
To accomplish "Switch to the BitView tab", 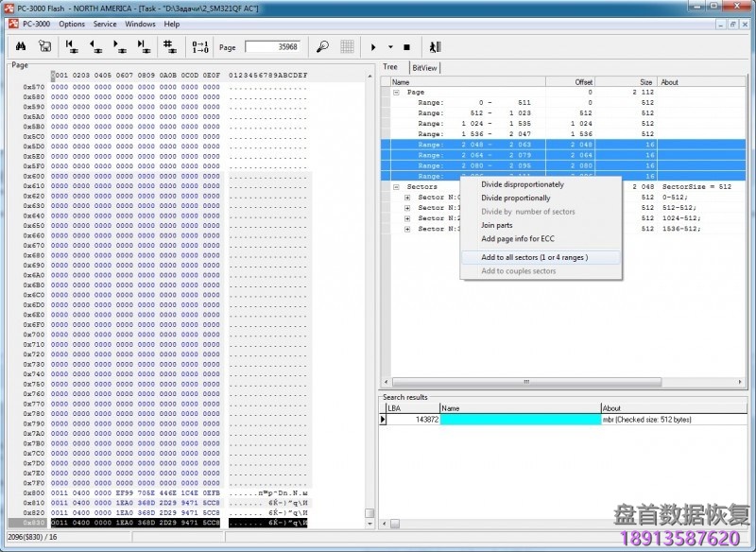I will [x=423, y=68].
